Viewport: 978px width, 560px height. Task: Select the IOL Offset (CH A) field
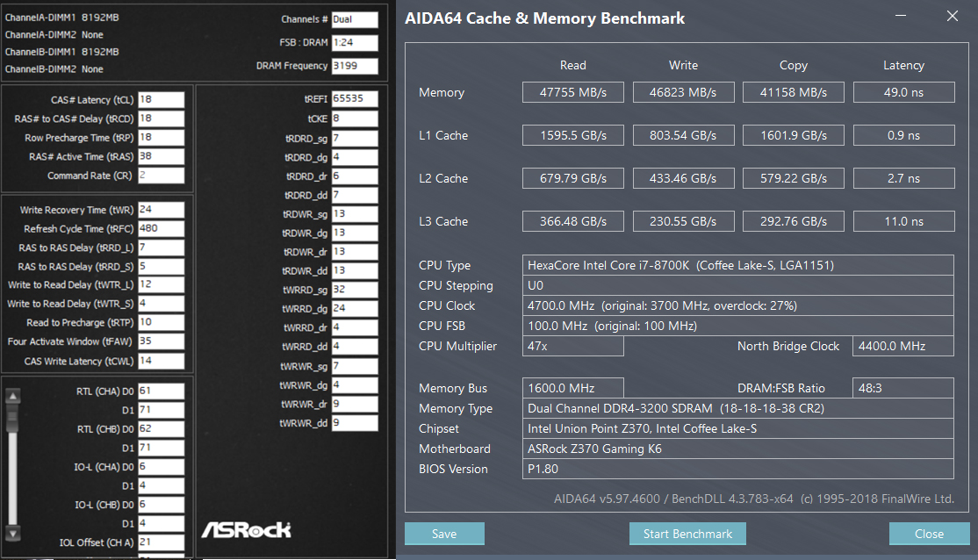(161, 542)
